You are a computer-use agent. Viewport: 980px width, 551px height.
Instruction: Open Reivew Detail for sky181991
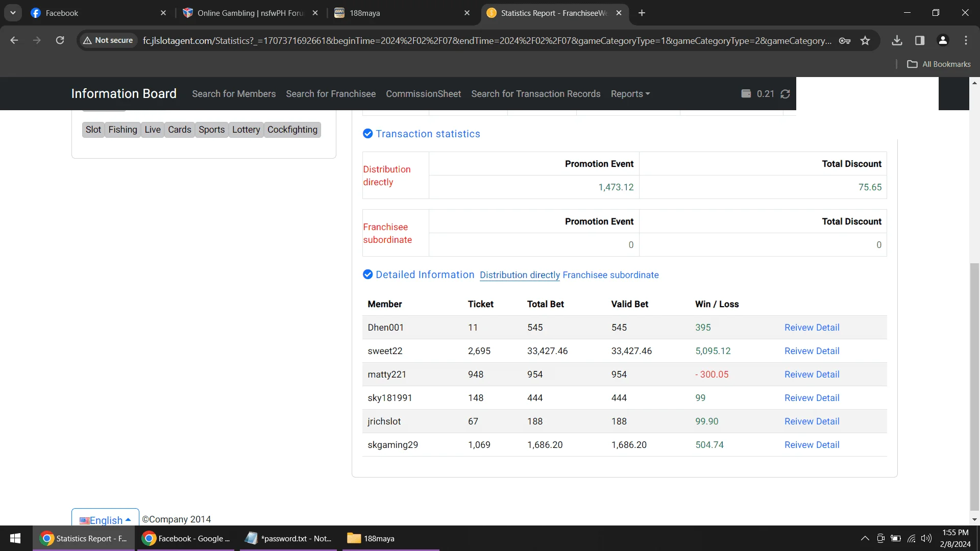pos(812,398)
